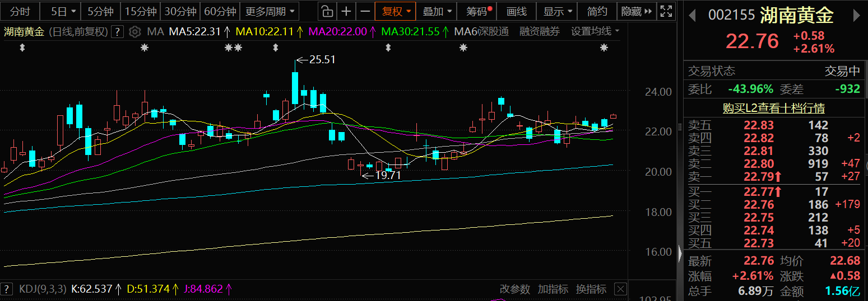Screen dimensions: 868x301
Task: Click the 改参数 button
Action: coord(514,289)
